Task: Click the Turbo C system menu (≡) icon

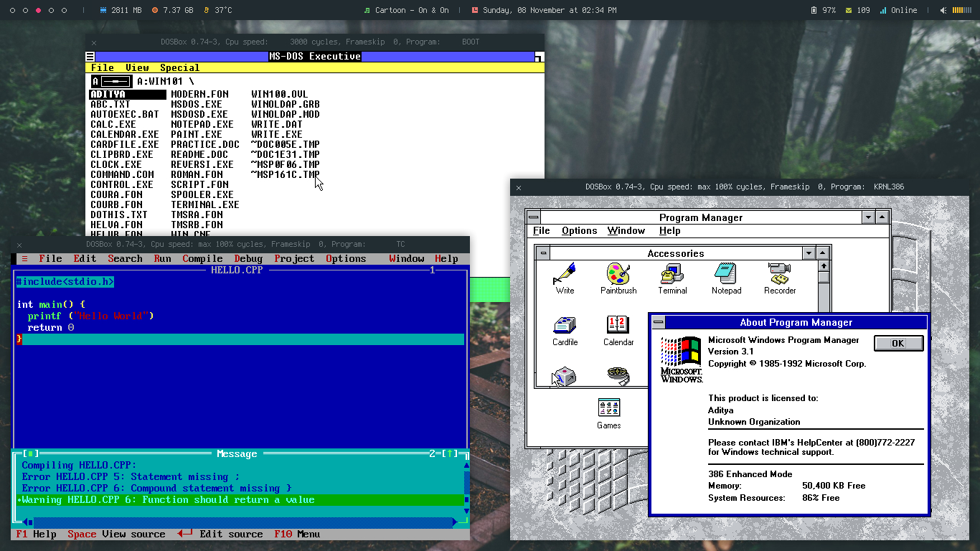Action: [x=24, y=259]
